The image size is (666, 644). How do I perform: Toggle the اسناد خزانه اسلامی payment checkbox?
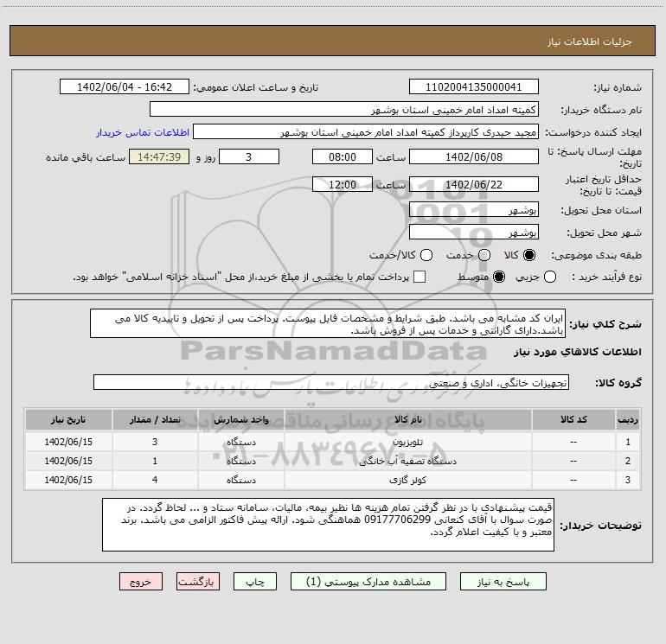[x=419, y=277]
